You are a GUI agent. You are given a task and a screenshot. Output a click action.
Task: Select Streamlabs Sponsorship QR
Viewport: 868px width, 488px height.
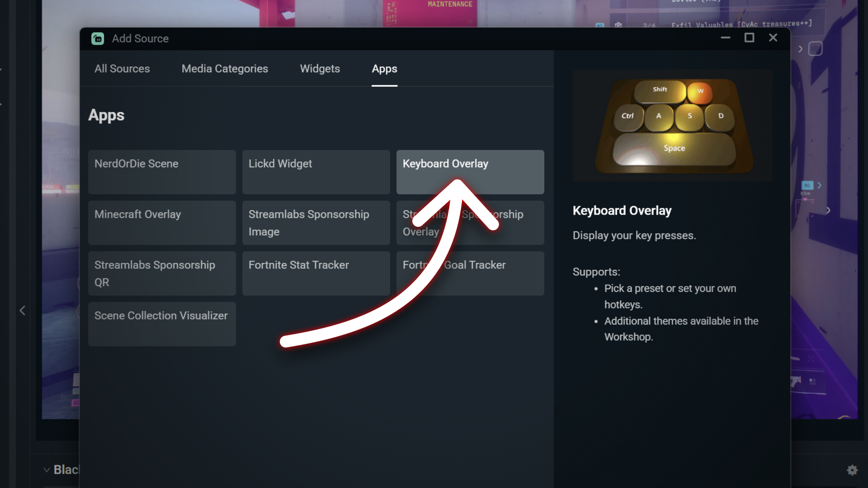[x=162, y=273]
